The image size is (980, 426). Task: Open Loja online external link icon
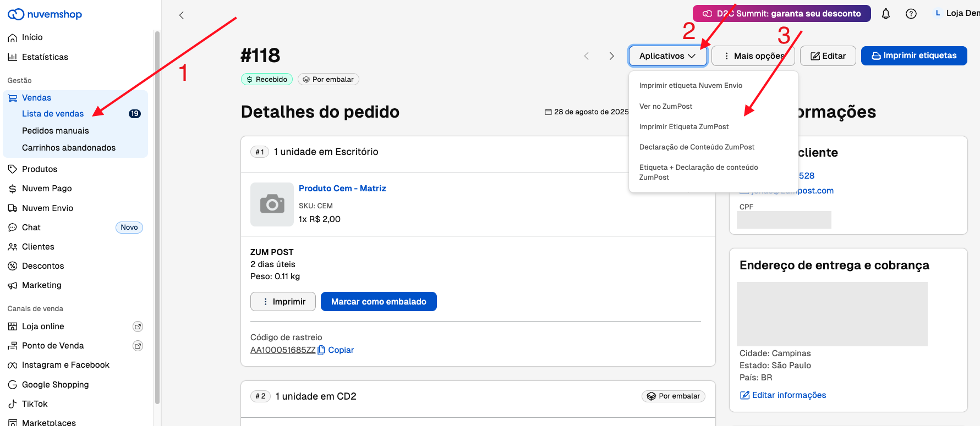[138, 327]
